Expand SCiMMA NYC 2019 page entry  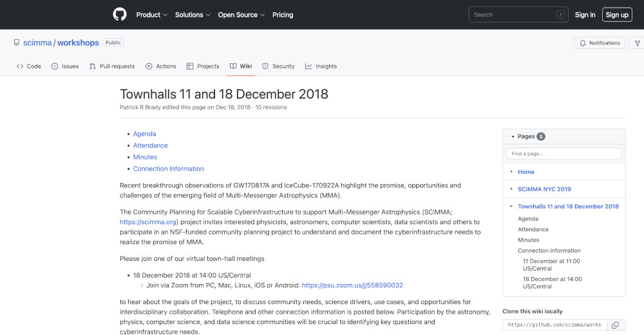click(x=511, y=189)
